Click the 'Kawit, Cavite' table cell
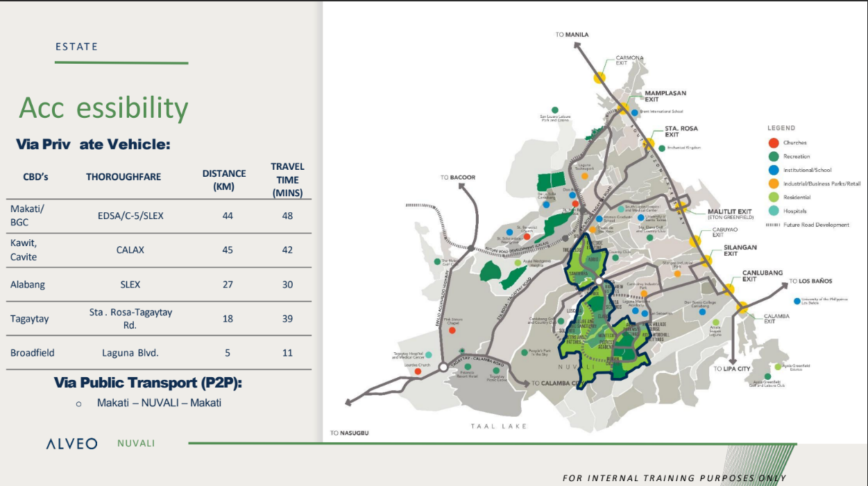868x486 pixels. click(x=24, y=250)
